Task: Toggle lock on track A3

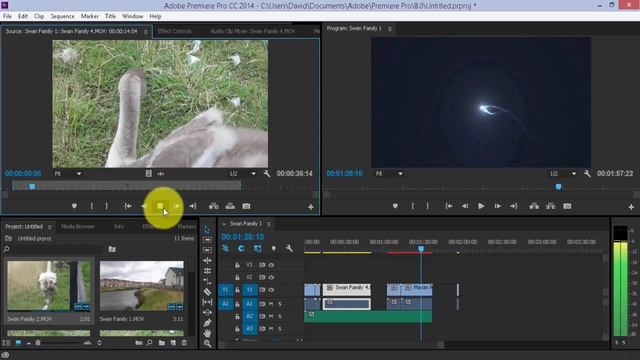Action: pos(237,329)
